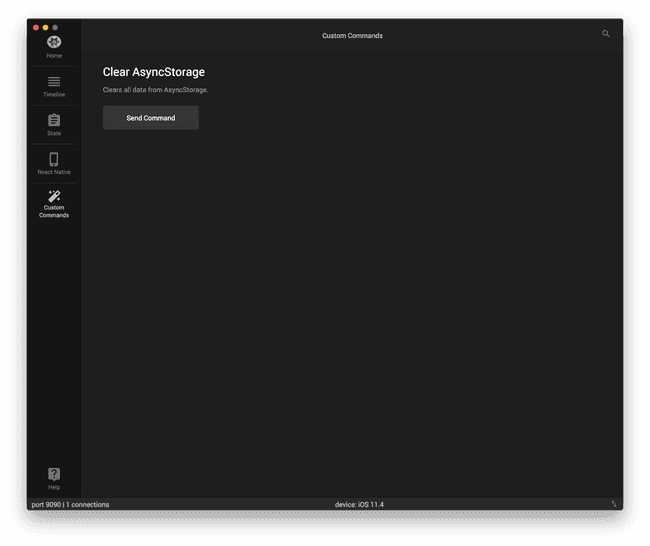Screen dimensions: 650x546
Task: Minimize the window with the yellow button
Action: (45, 27)
